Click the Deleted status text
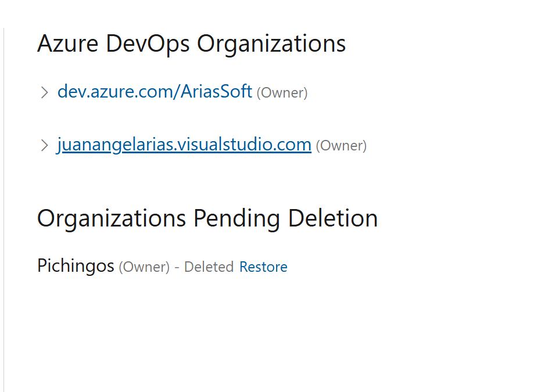Image resolution: width=541 pixels, height=392 pixels. (x=209, y=267)
